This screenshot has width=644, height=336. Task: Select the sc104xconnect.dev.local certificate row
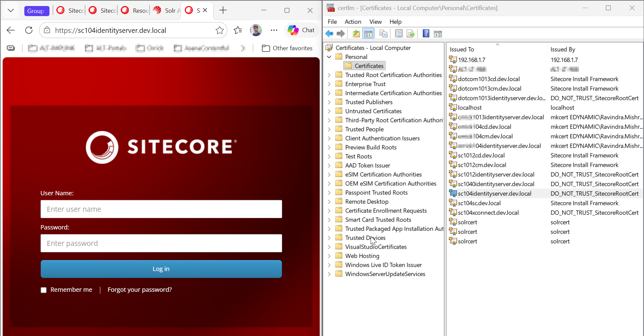pos(545,213)
